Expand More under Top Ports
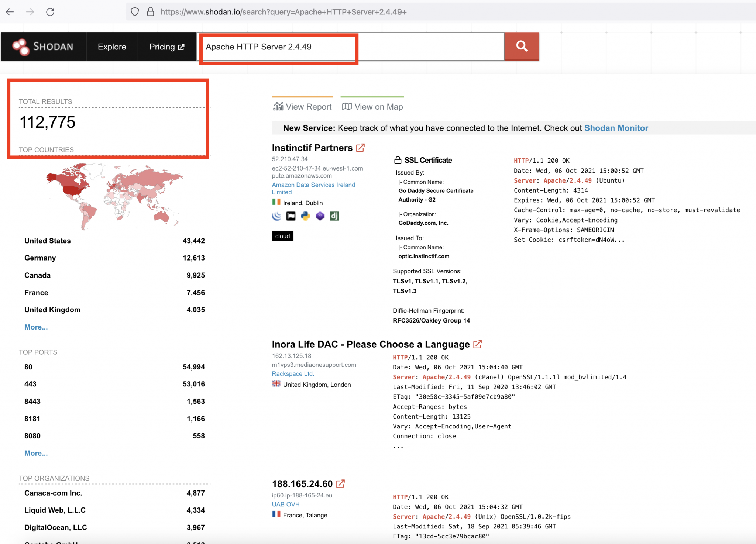This screenshot has width=756, height=544. 36,454
